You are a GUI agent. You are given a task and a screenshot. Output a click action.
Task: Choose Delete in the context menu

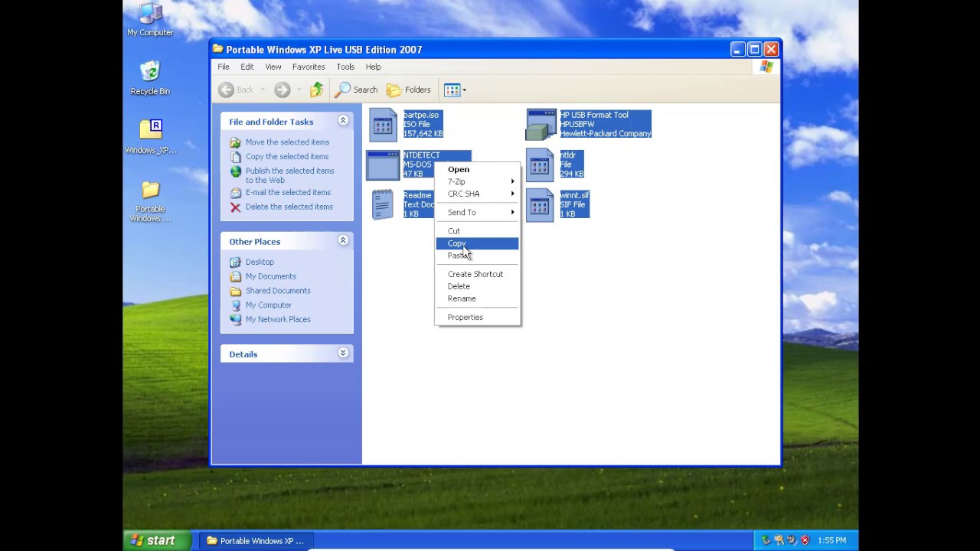click(x=478, y=286)
